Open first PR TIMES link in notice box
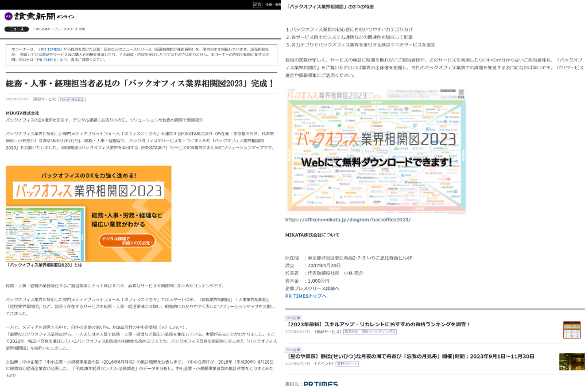Image resolution: width=588 pixels, height=386 pixels. pyautogui.click(x=51, y=49)
